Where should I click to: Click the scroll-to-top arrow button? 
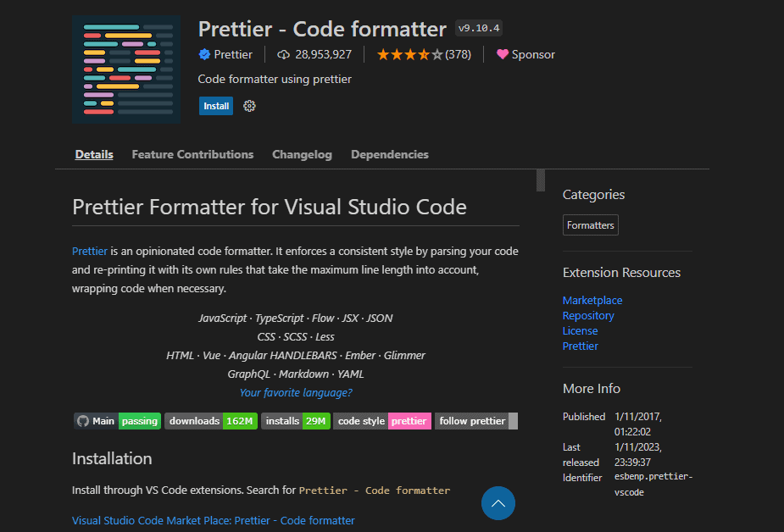click(x=498, y=503)
